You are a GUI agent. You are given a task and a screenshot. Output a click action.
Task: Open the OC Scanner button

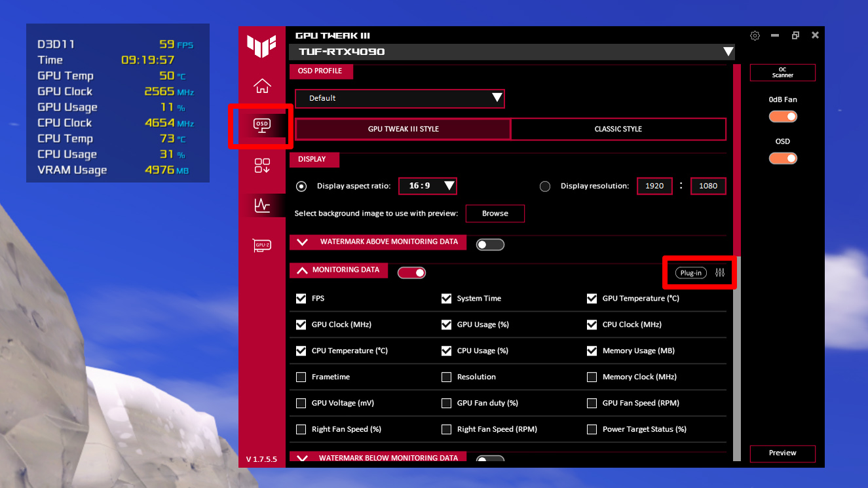(x=783, y=73)
